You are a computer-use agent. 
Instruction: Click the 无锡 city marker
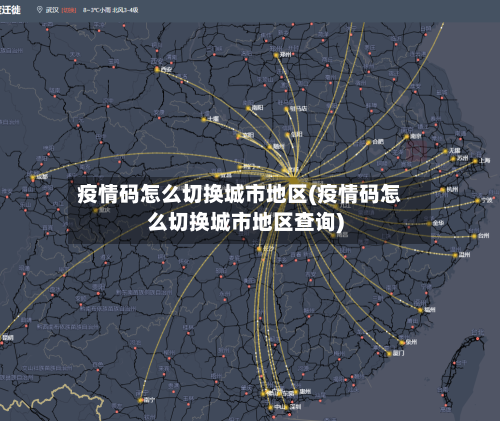pos(445,151)
